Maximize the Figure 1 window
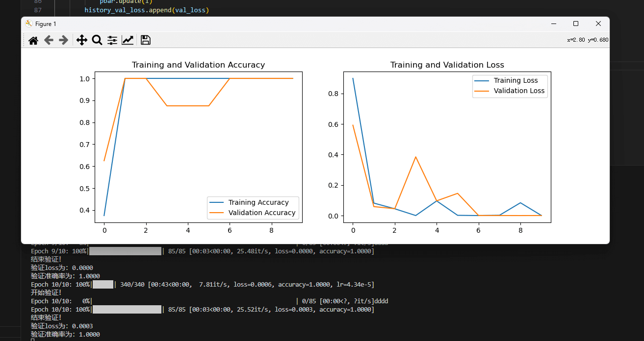Screen dimensions: 644x341 pos(576,24)
